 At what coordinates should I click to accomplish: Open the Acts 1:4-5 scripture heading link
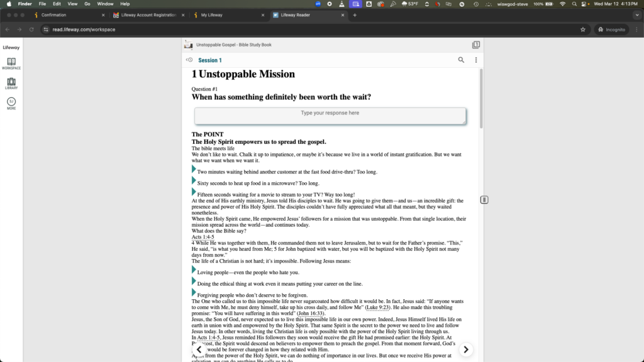pos(203,237)
